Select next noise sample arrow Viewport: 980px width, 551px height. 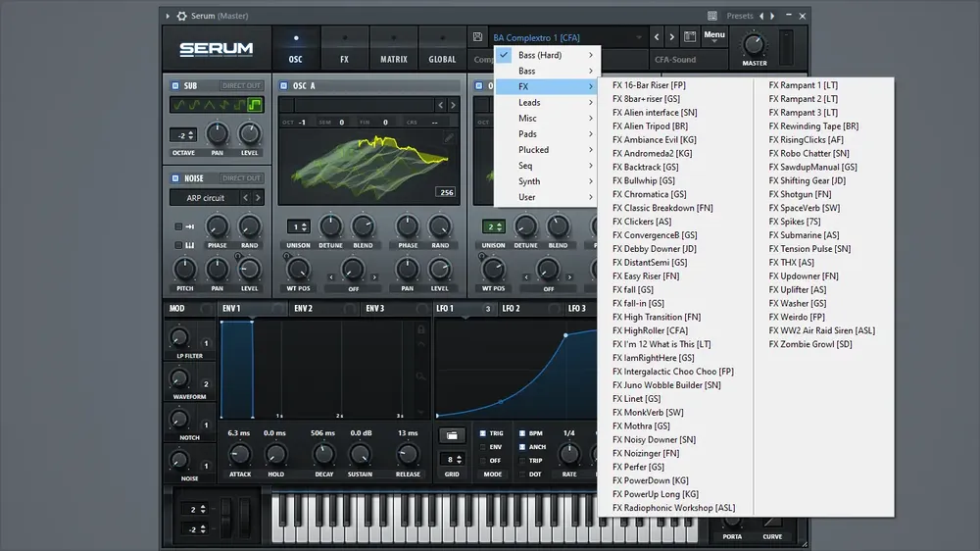click(x=258, y=198)
